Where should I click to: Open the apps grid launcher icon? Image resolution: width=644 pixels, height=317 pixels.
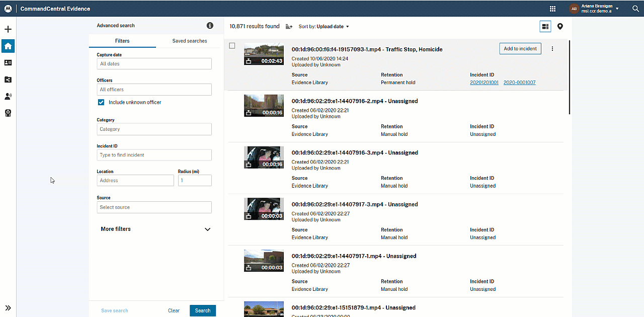pyautogui.click(x=552, y=9)
